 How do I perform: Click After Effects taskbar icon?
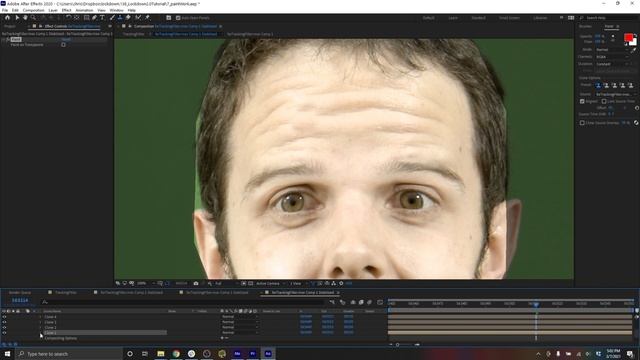point(268,353)
